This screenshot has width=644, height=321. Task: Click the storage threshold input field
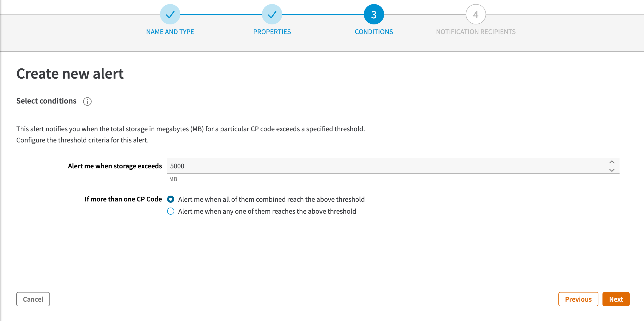[382, 166]
